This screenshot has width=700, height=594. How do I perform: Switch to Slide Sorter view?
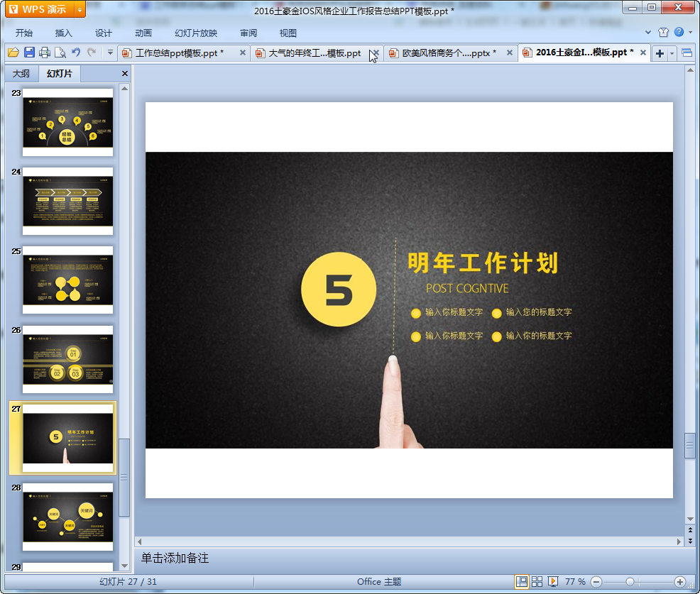[x=537, y=581]
